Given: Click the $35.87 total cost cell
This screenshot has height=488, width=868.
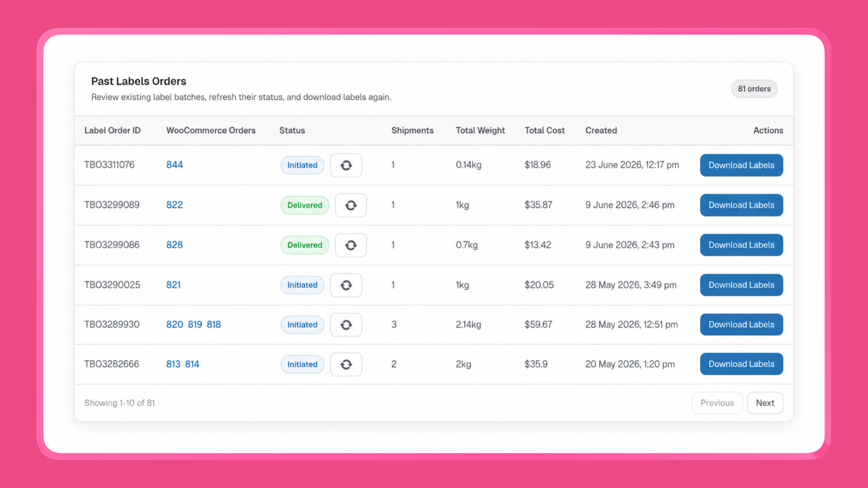Looking at the screenshot, I should pyautogui.click(x=538, y=205).
